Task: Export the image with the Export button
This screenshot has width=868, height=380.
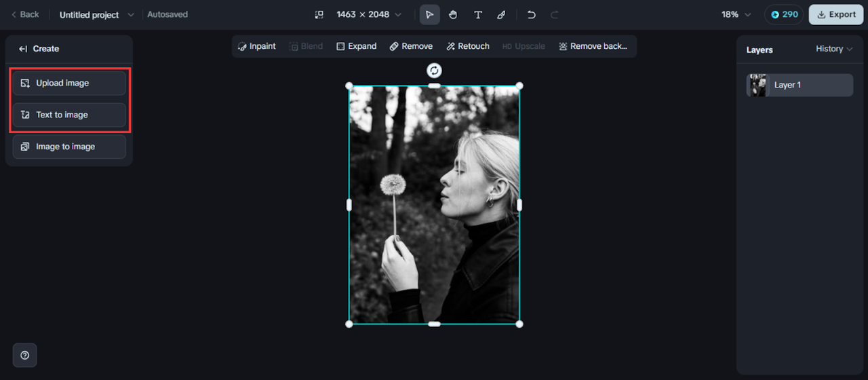Action: [x=836, y=14]
